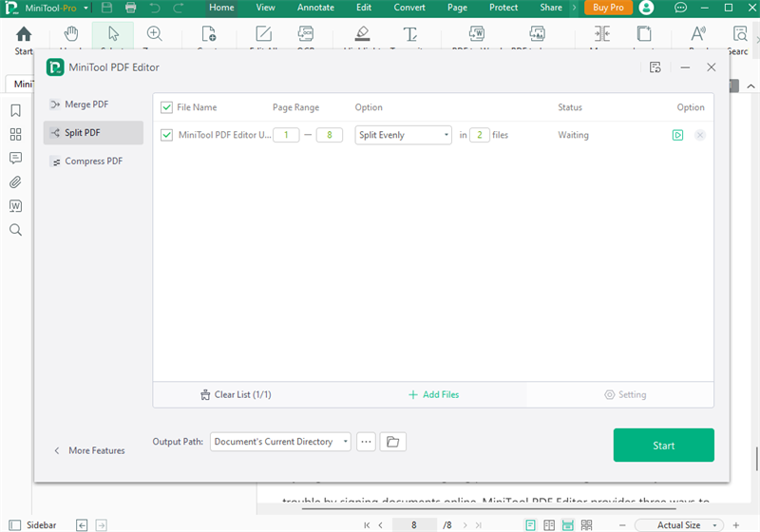The width and height of the screenshot is (760, 532).
Task: Click the dialog task-list icon
Action: pos(655,67)
